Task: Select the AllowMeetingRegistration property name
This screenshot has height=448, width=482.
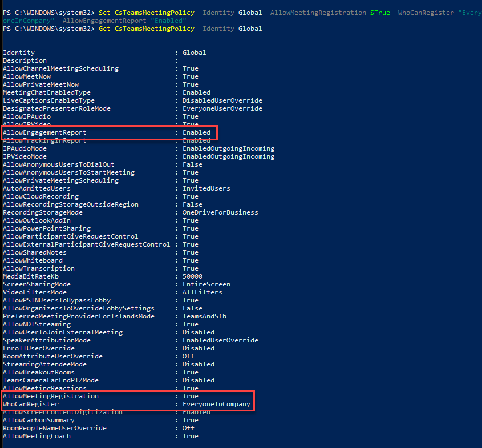Action: coord(51,396)
